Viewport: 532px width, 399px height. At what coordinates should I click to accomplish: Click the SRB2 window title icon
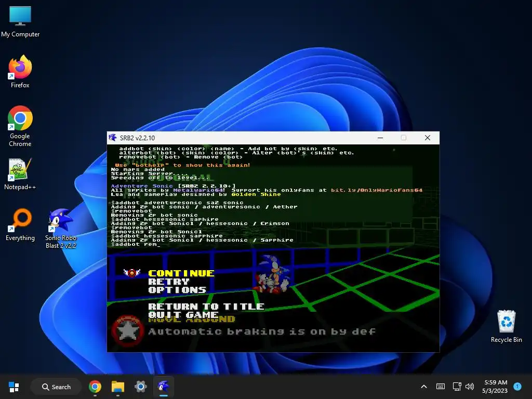(x=113, y=138)
